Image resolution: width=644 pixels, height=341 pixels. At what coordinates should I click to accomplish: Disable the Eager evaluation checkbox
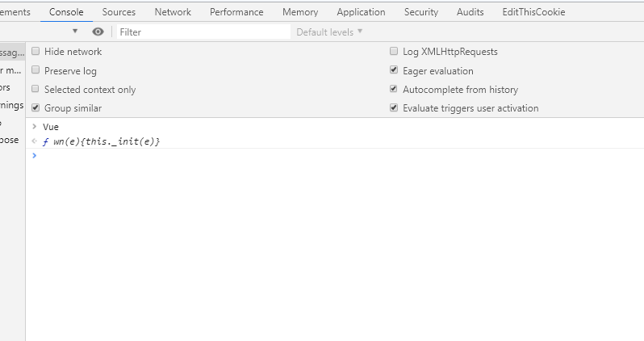[x=394, y=70]
